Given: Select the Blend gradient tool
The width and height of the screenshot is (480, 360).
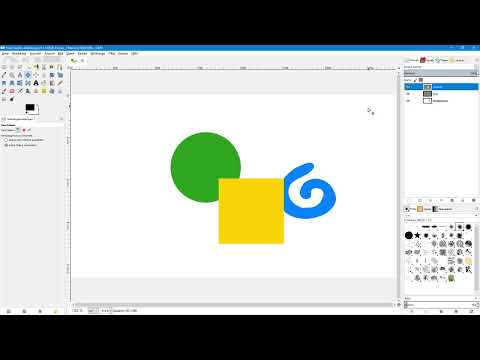Looking at the screenshot, I should point(52,83).
